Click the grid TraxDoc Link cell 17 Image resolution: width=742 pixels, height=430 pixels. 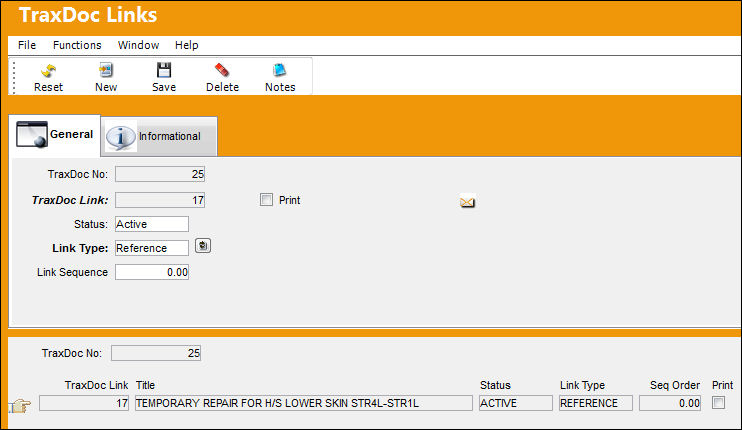(84, 403)
